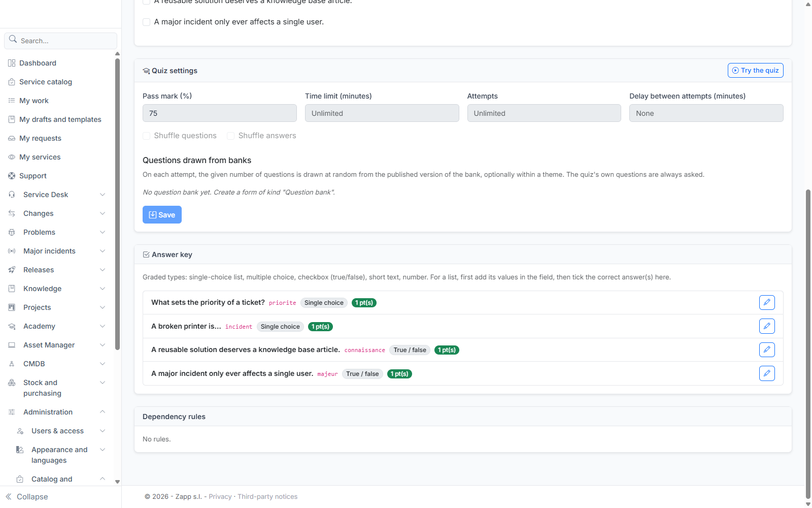Viewport: 812px width, 508px height.
Task: Click the Dashboard icon in sidebar
Action: pos(12,63)
